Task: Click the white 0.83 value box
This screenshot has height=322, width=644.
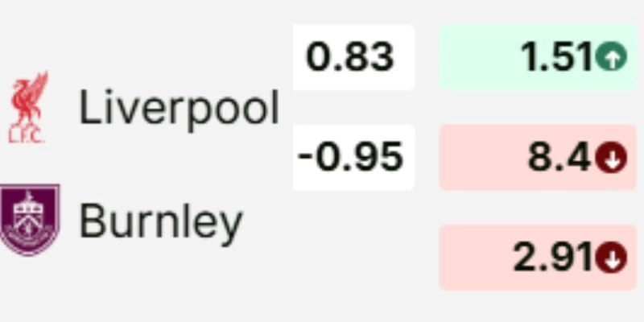Action: pos(353,57)
